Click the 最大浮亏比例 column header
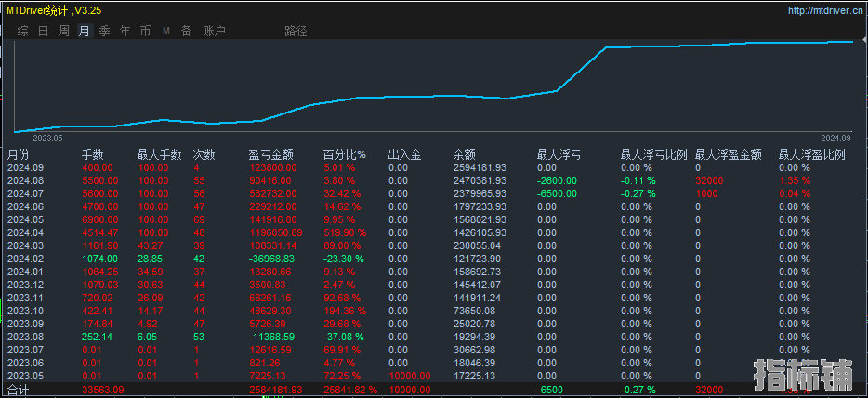The height and width of the screenshot is (398, 868). pyautogui.click(x=653, y=154)
